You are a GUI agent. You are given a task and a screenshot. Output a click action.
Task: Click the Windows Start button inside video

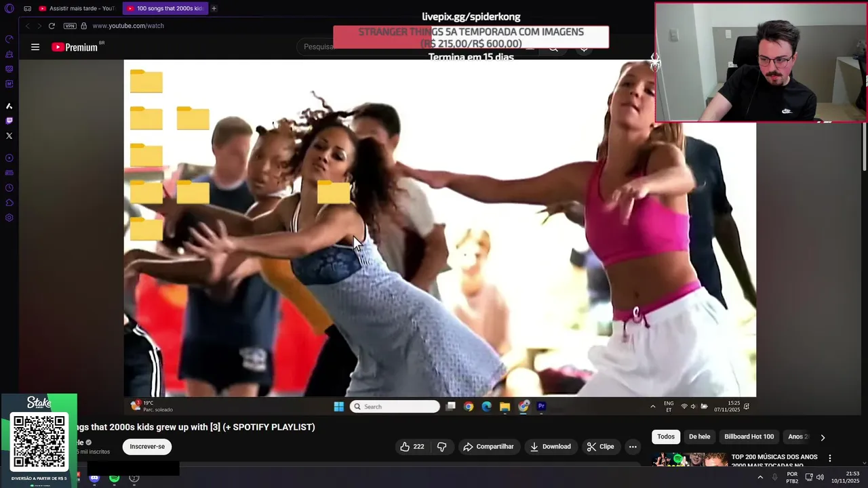coord(338,407)
